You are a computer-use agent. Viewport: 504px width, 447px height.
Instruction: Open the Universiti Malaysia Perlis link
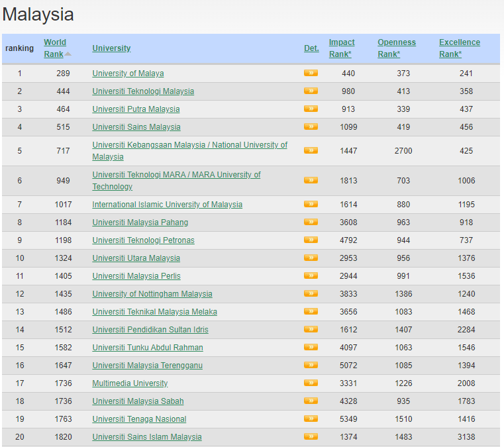click(136, 276)
